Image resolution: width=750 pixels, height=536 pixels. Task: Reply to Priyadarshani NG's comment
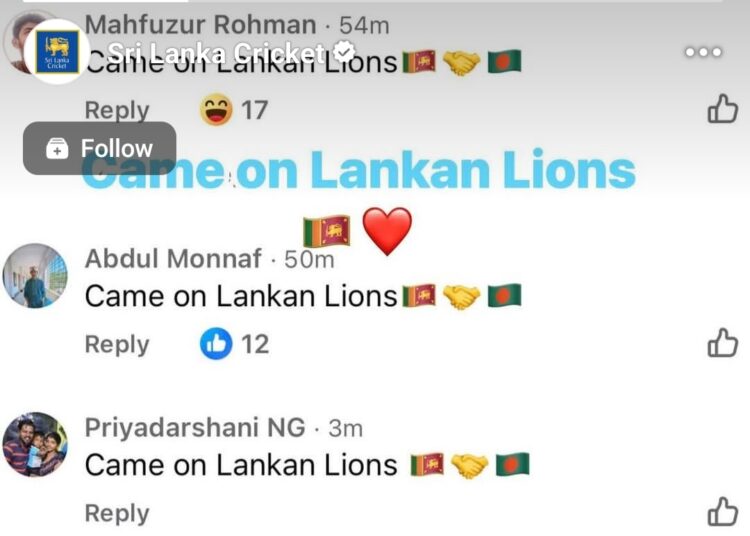coord(117,514)
